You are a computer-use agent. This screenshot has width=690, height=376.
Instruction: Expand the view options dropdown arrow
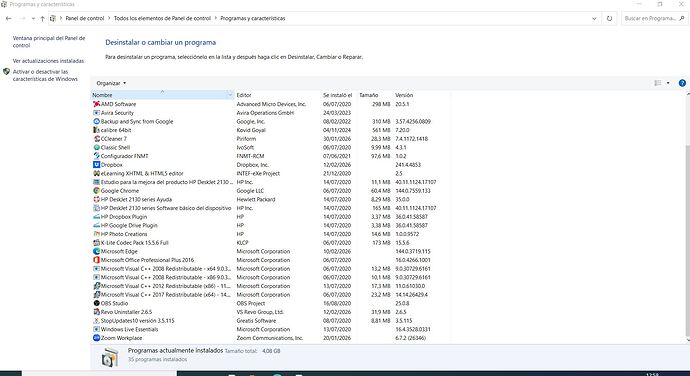pyautogui.click(x=668, y=83)
